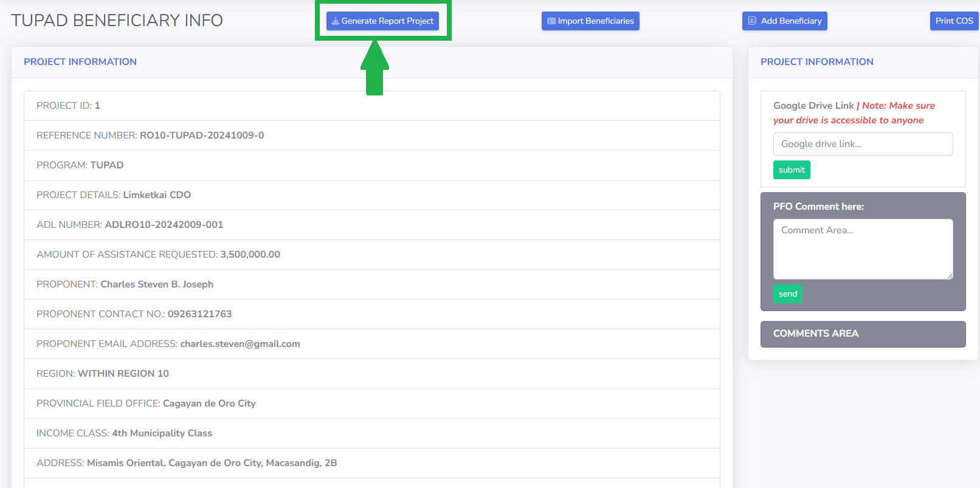Click the PROGRAM: TUPAD row
The width and height of the screenshot is (980, 488).
tap(372, 165)
